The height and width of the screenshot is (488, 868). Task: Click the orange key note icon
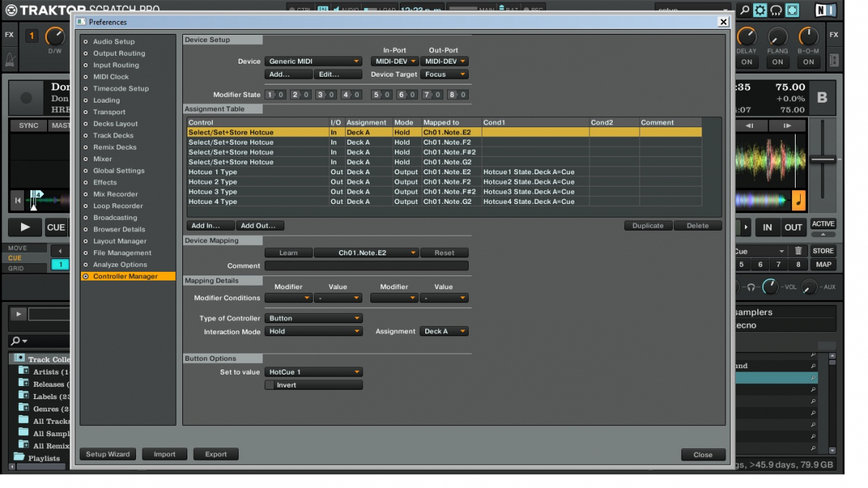coord(799,200)
